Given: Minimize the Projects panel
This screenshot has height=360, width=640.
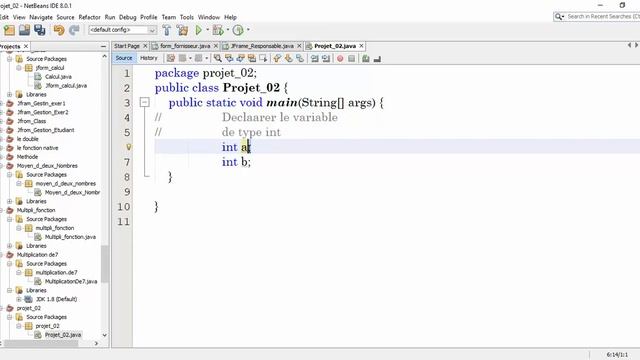Looking at the screenshot, I should click(103, 47).
